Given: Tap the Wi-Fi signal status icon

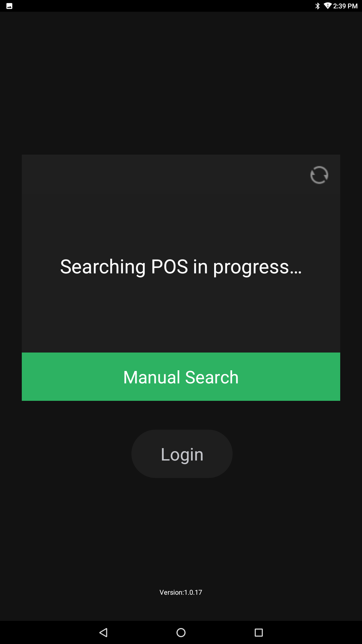Looking at the screenshot, I should [x=327, y=6].
